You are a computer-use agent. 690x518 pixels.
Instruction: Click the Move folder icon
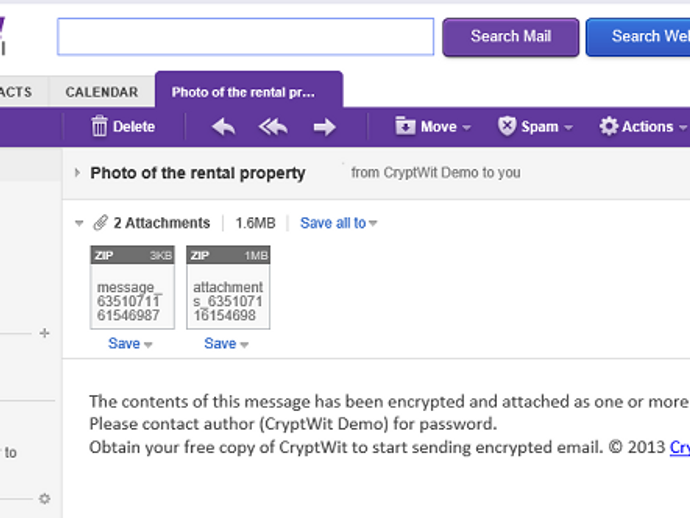click(405, 127)
